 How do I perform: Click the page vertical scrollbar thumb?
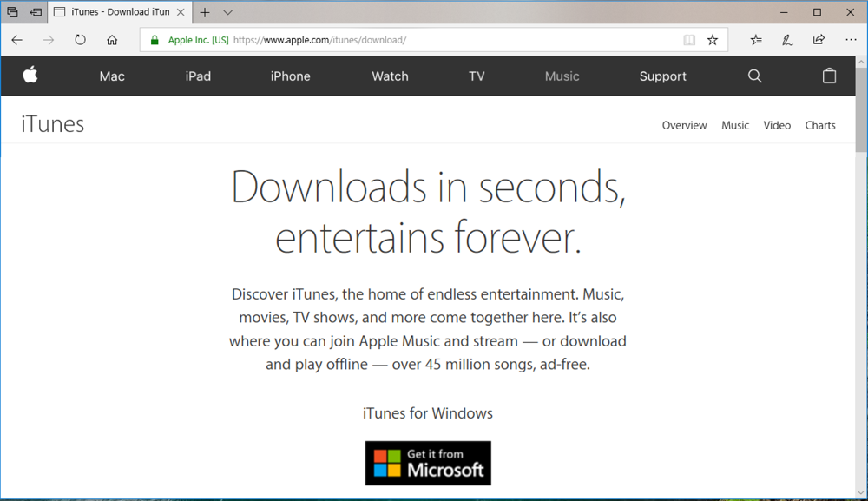pos(860,109)
